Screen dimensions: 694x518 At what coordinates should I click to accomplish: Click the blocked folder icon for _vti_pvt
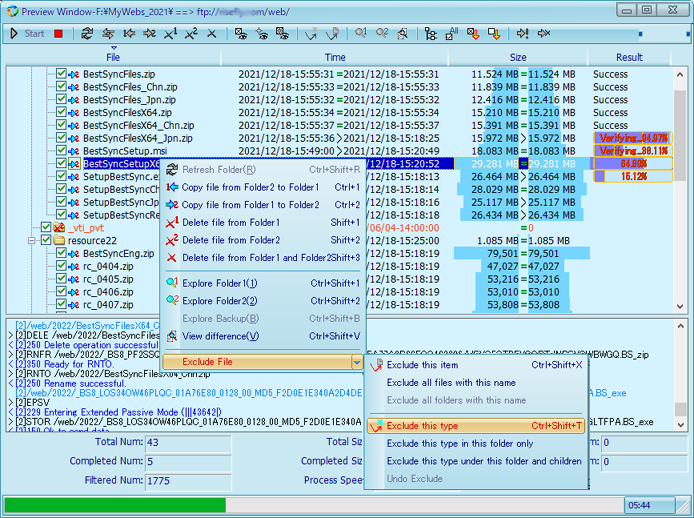coord(59,228)
